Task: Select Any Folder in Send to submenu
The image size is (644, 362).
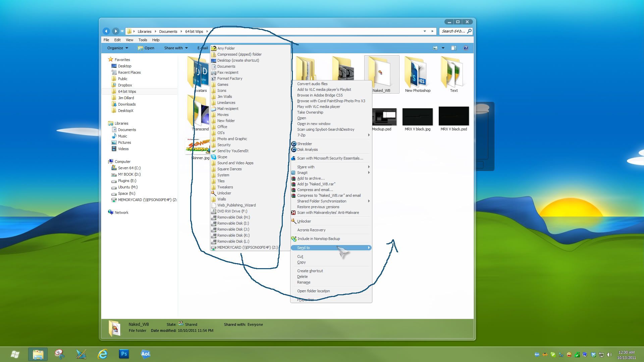Action: point(226,48)
